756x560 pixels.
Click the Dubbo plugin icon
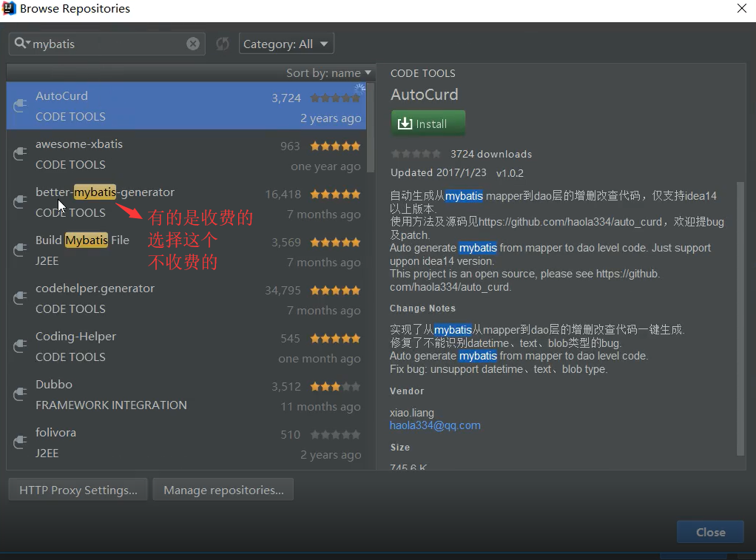(x=20, y=394)
